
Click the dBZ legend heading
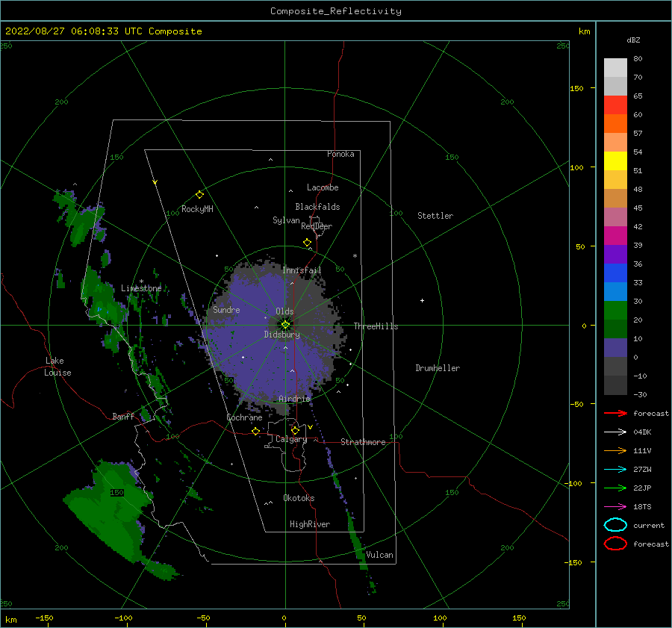633,40
